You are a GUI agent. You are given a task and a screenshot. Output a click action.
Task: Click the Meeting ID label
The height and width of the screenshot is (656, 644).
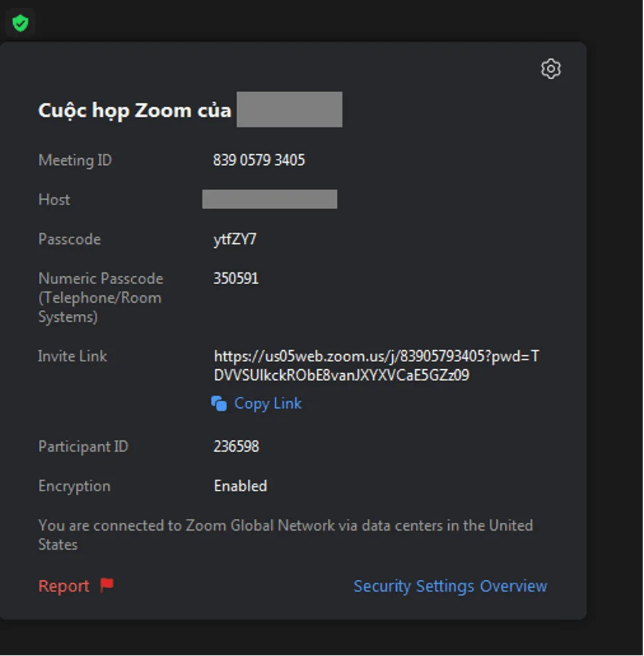point(75,160)
